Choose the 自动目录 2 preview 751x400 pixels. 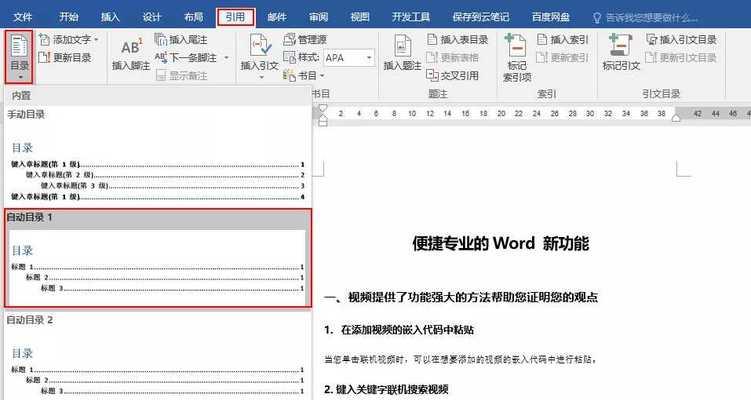pyautogui.click(x=158, y=356)
